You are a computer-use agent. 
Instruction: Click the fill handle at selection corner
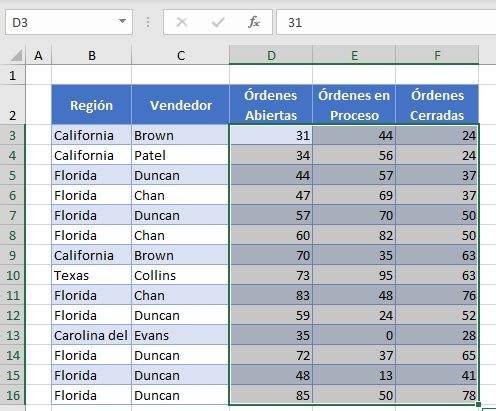(x=478, y=404)
